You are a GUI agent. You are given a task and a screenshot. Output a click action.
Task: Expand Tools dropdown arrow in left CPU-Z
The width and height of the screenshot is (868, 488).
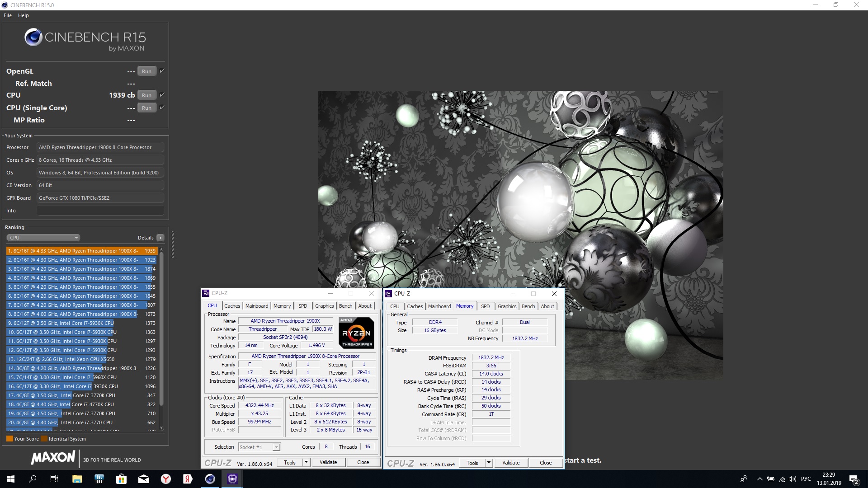pos(307,462)
